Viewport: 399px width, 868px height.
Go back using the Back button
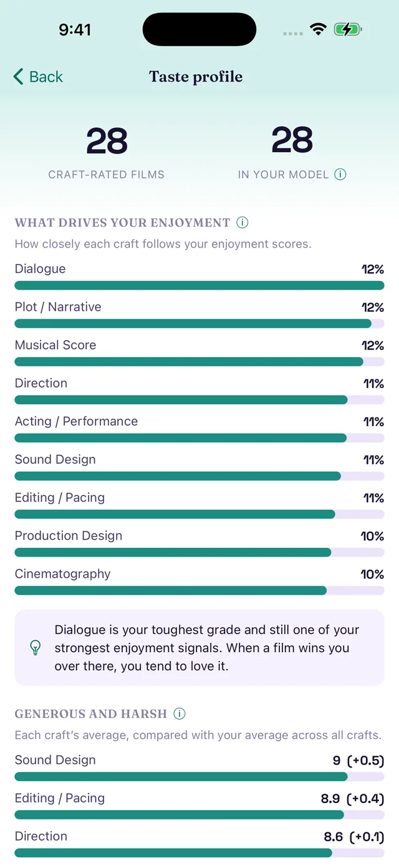(x=38, y=77)
